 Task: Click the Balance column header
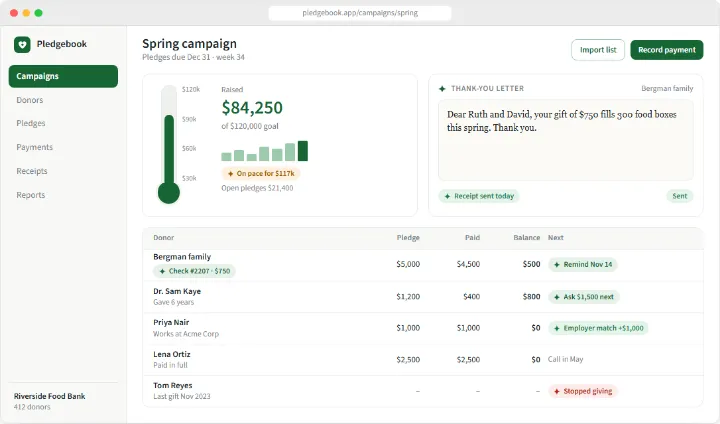(527, 237)
